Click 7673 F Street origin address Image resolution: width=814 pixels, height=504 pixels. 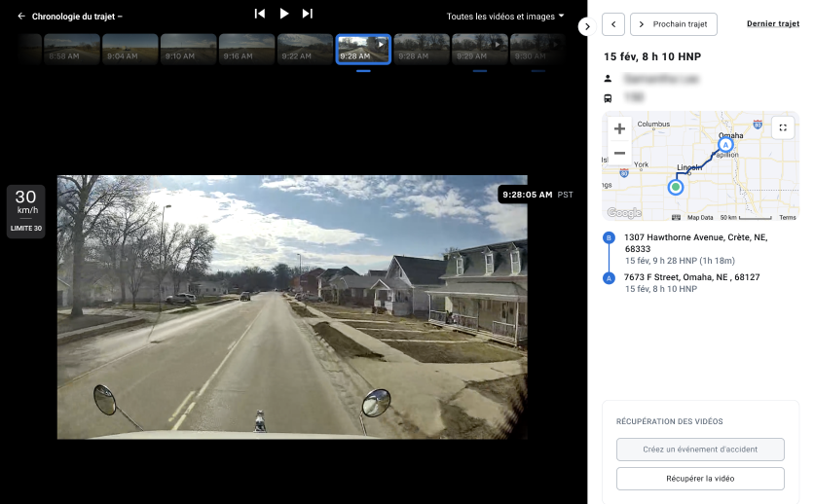691,277
